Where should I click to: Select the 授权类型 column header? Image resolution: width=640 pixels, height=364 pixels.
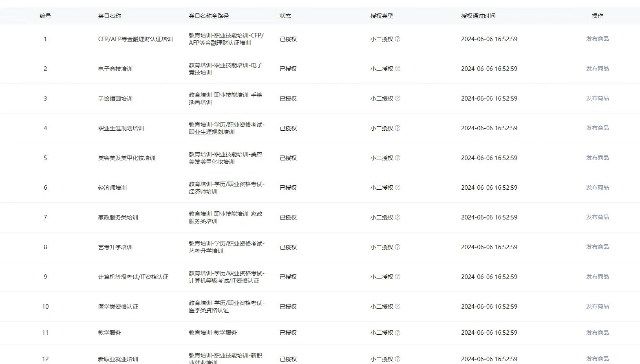pos(382,16)
